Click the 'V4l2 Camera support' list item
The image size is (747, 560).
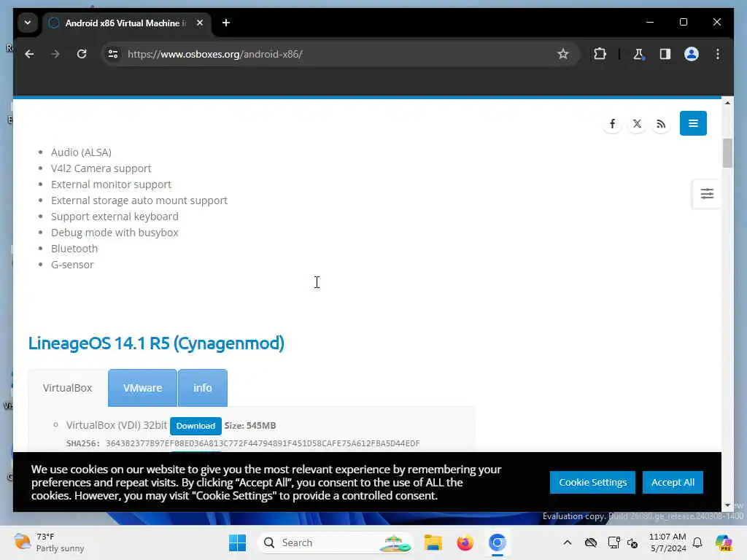click(101, 168)
